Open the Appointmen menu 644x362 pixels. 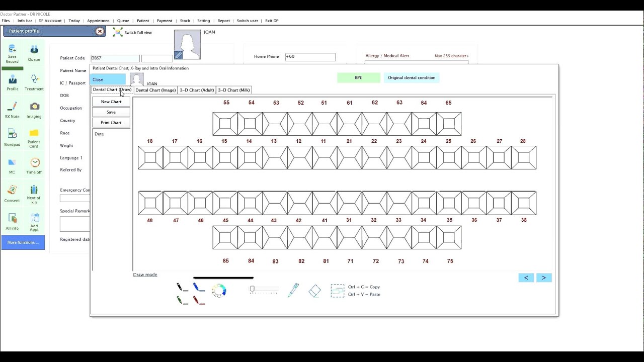[98, 21]
